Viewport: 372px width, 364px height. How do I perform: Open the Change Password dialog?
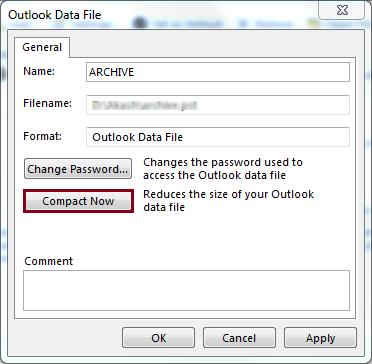coord(78,169)
